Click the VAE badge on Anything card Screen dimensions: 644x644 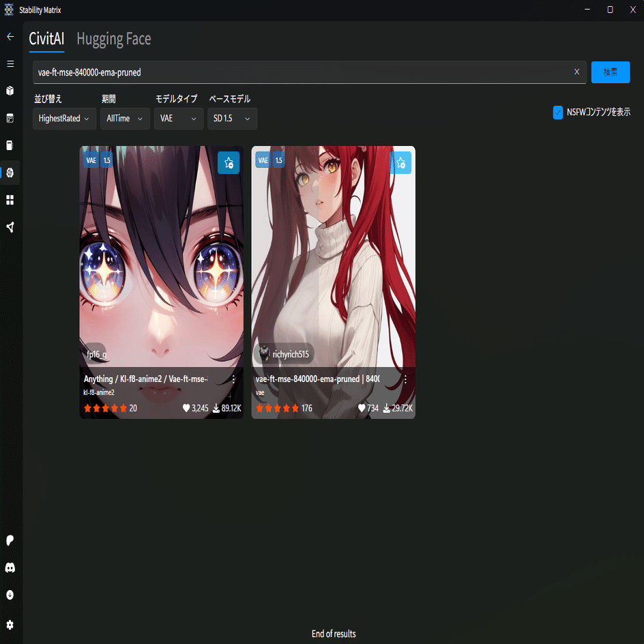tap(91, 160)
